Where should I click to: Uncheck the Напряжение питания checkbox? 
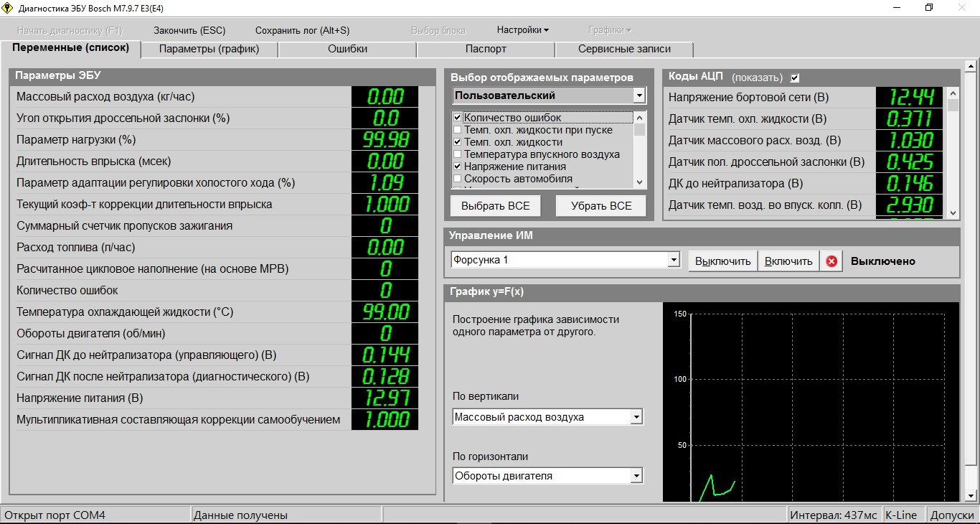458,167
